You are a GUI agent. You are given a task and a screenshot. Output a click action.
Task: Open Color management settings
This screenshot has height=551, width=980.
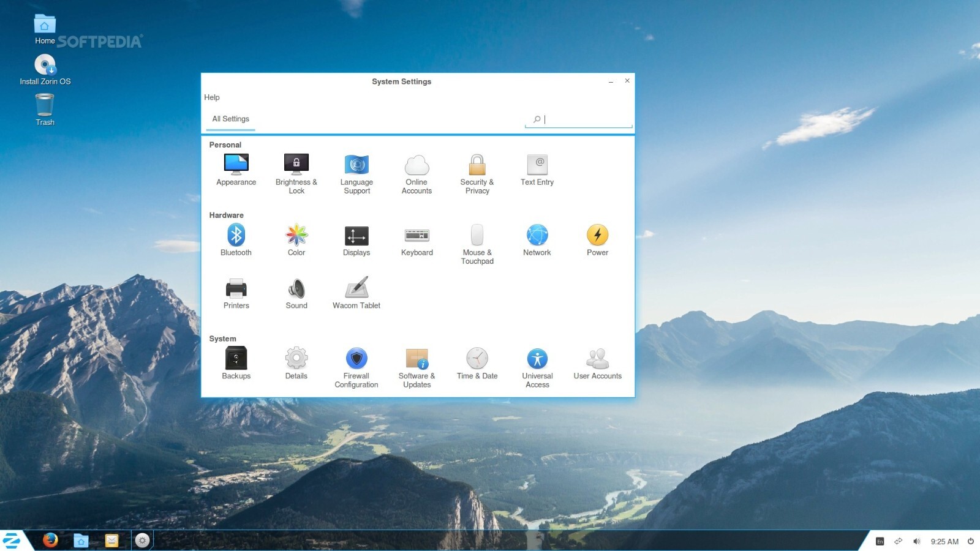(296, 240)
